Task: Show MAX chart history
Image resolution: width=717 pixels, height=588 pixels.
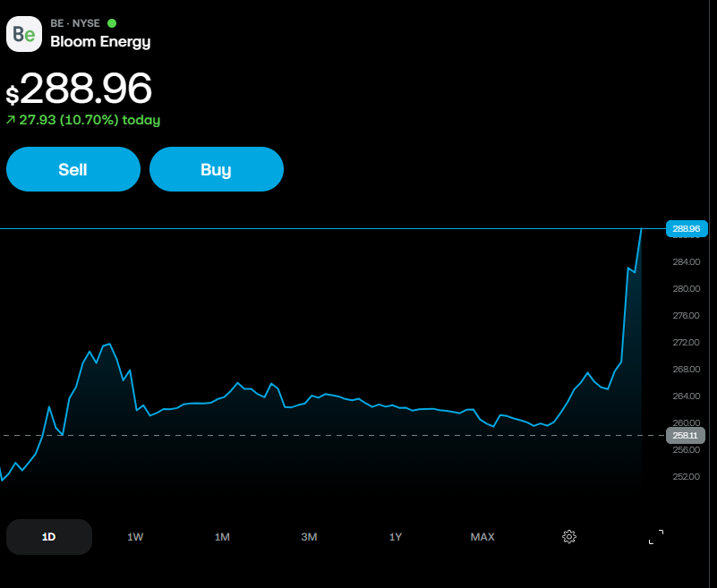Action: click(482, 537)
